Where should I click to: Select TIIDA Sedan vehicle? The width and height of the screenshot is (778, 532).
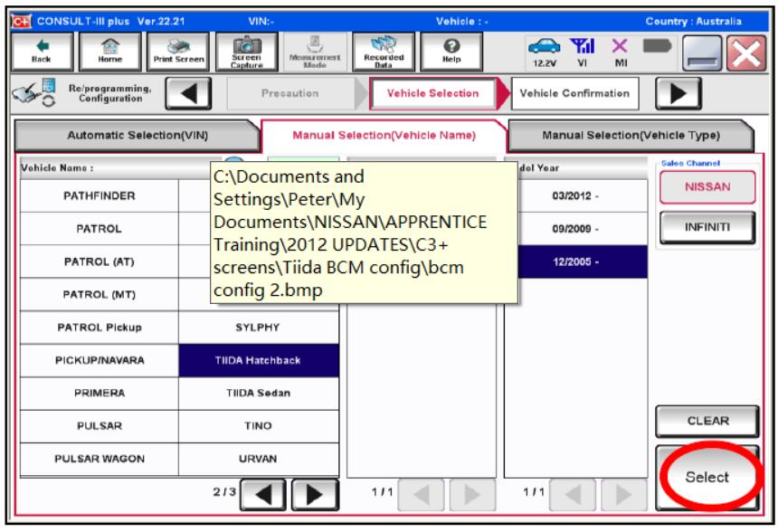tap(259, 393)
